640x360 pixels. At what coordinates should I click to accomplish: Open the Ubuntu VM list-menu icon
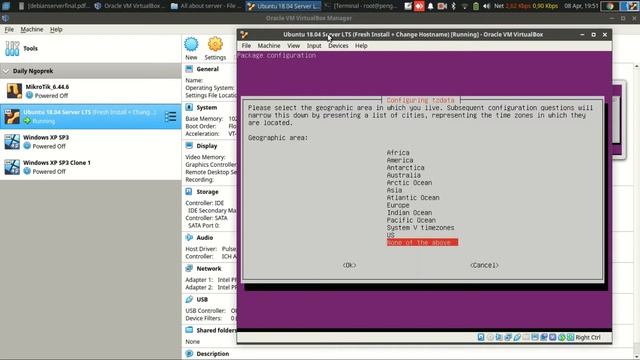click(171, 117)
